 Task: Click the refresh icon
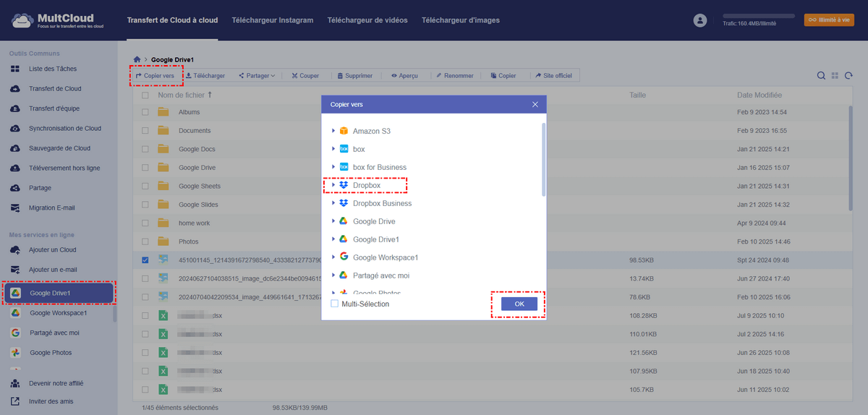848,76
